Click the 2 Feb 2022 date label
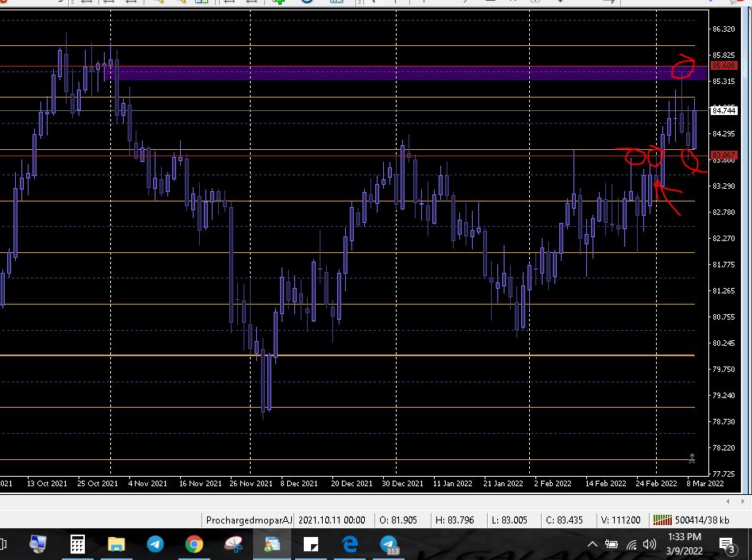 [552, 483]
